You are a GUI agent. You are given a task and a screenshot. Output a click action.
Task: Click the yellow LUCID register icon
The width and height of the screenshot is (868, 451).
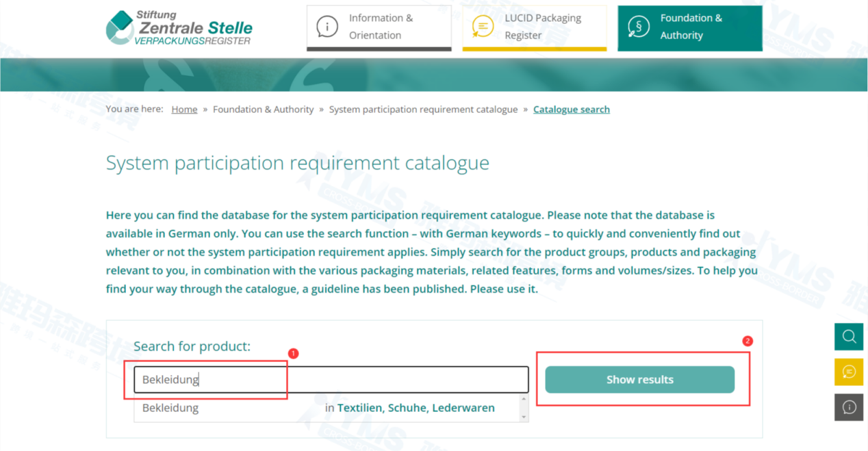click(x=483, y=27)
